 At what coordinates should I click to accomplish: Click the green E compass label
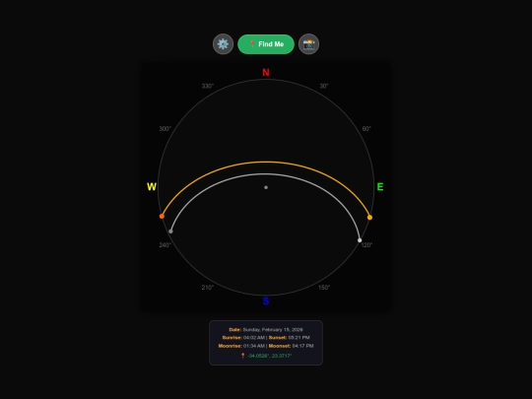380,187
